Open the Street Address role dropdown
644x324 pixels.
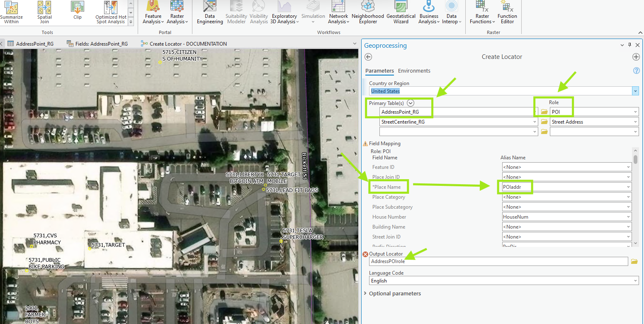635,122
